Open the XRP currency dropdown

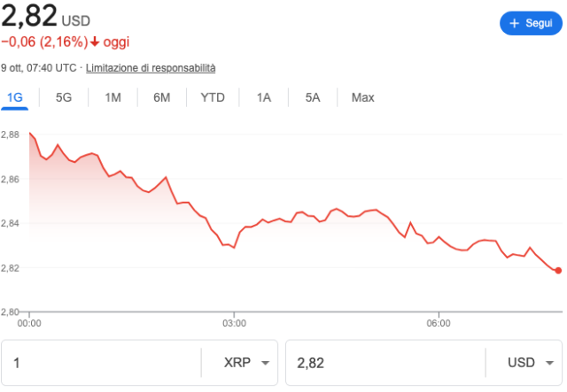(241, 363)
